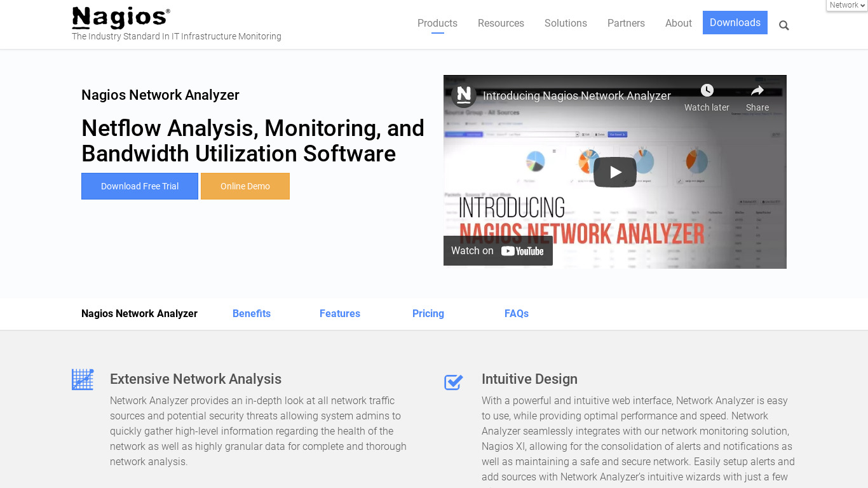Screen dimensions: 868x488
Task: Click the Extensive Network Analysis chart icon
Action: 83,379
